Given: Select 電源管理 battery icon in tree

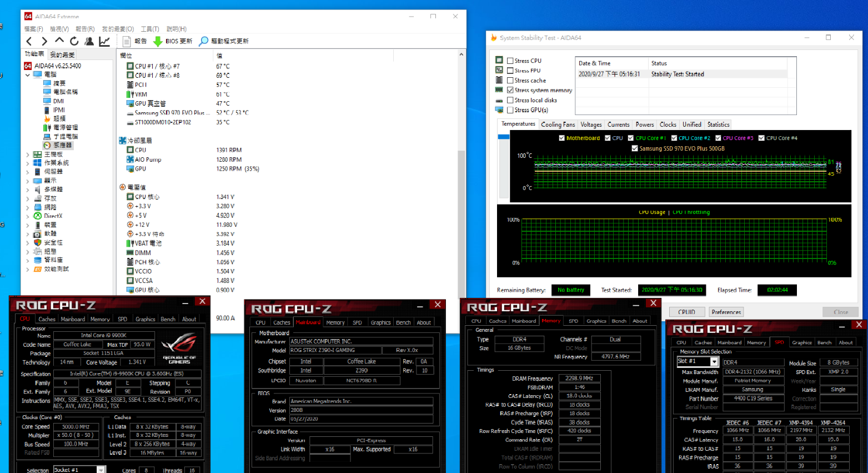Looking at the screenshot, I should pyautogui.click(x=47, y=127).
